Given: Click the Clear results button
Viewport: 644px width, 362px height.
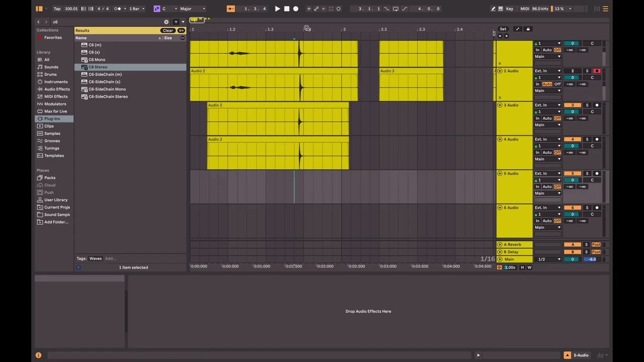Looking at the screenshot, I should click(x=168, y=31).
